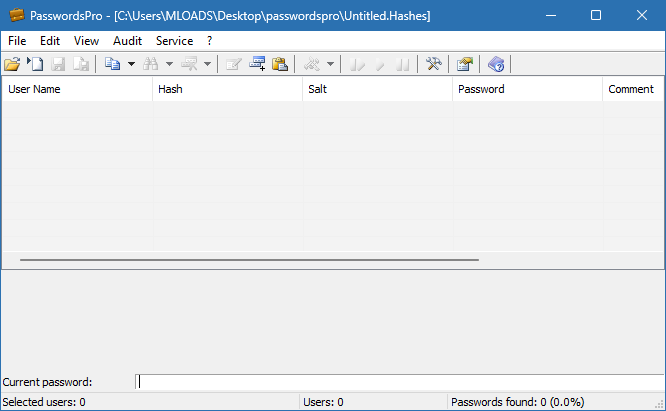Minimize the PasswordsPro window
666x411 pixels.
[x=551, y=15]
